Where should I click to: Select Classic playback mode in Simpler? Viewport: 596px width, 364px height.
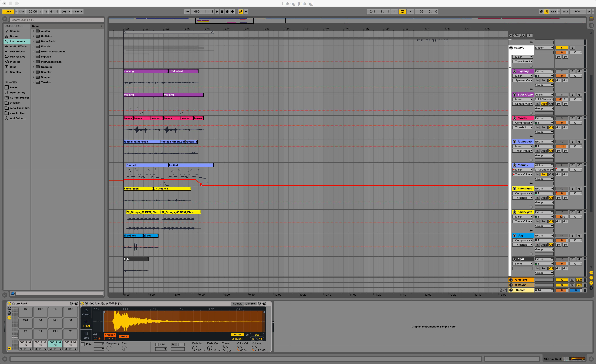click(86, 312)
